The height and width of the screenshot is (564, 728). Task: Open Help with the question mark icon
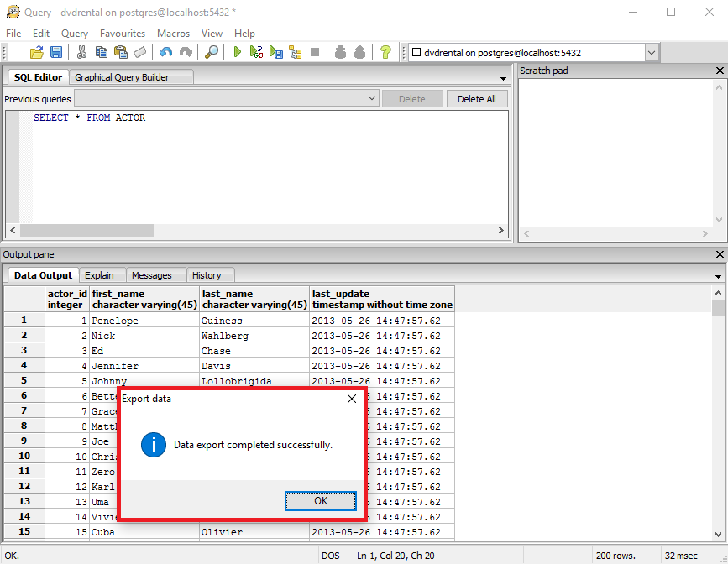[385, 52]
